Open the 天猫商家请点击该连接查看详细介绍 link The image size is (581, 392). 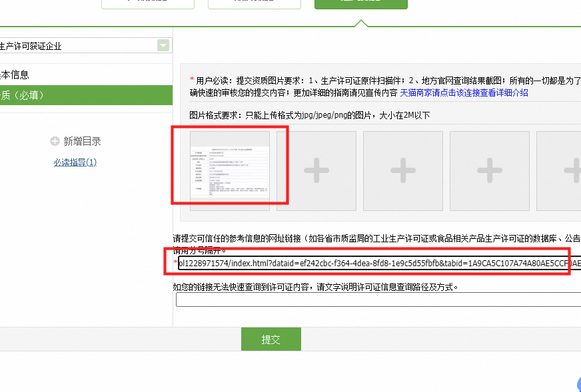tap(464, 93)
